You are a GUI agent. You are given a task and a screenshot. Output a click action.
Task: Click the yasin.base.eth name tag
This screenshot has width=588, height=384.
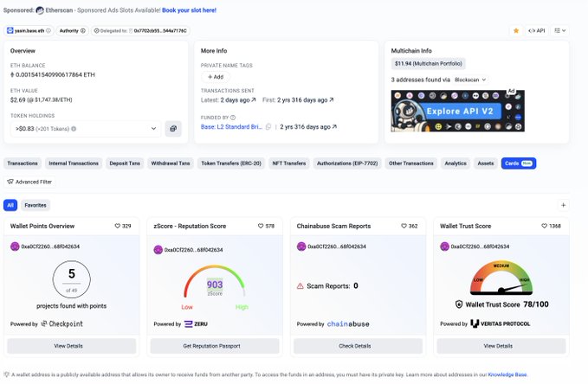click(x=29, y=31)
